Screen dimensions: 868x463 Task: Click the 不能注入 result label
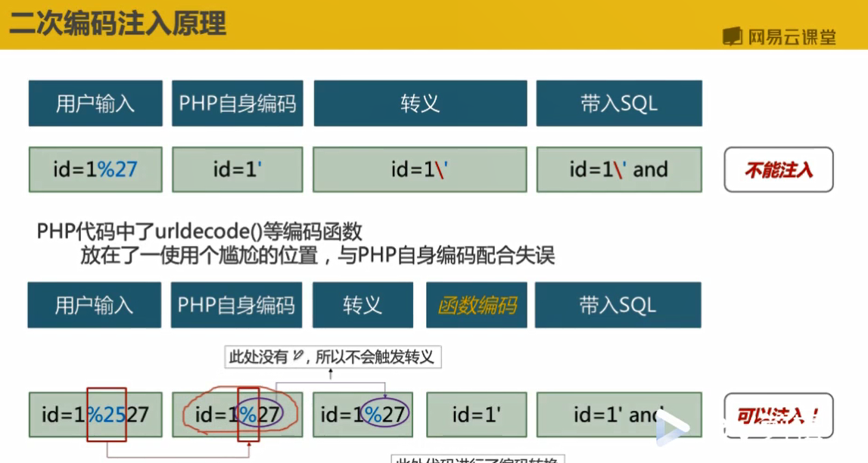pyautogui.click(x=777, y=169)
